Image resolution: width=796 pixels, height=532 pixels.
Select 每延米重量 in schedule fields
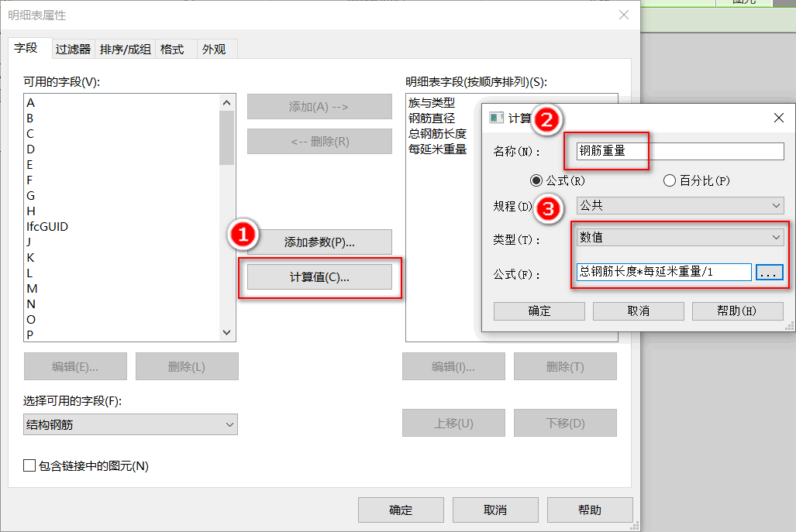[437, 149]
